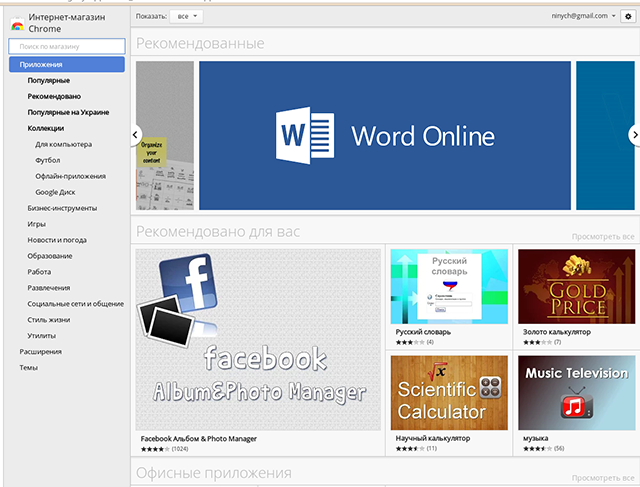This screenshot has height=487, width=640.
Task: Click the музыка star rating (56)
Action: 544,449
